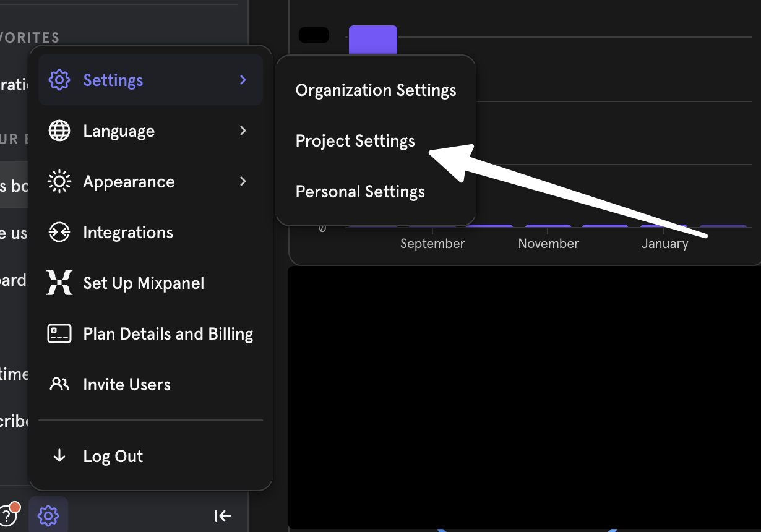Viewport: 761px width, 532px height.
Task: Open Plan Details and Billing
Action: (x=168, y=334)
